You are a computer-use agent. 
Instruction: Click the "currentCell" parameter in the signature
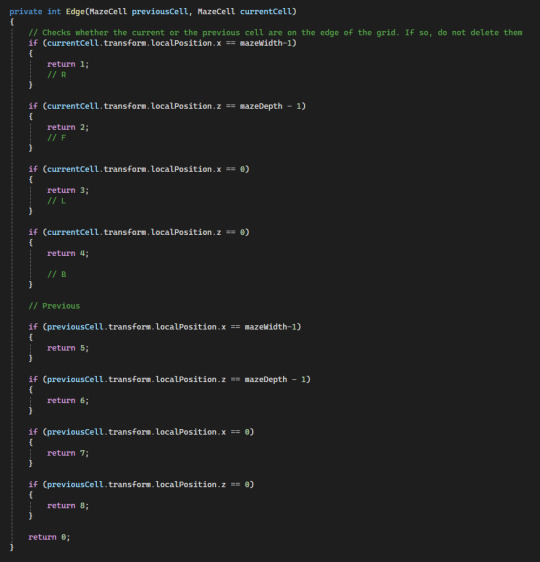(x=266, y=11)
